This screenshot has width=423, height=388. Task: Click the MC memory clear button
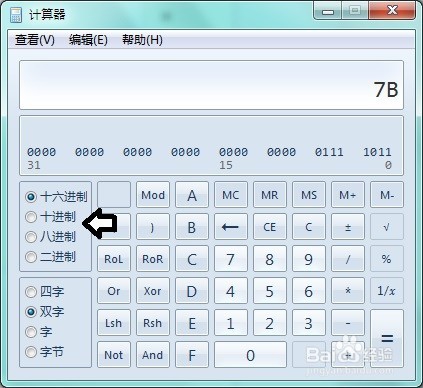(231, 195)
